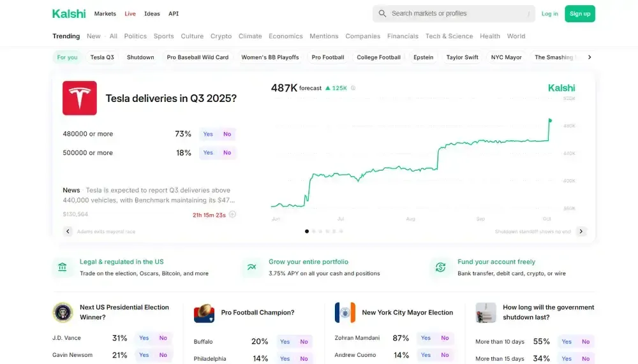Click the Grow your entire portfolio heading

pyautogui.click(x=308, y=262)
